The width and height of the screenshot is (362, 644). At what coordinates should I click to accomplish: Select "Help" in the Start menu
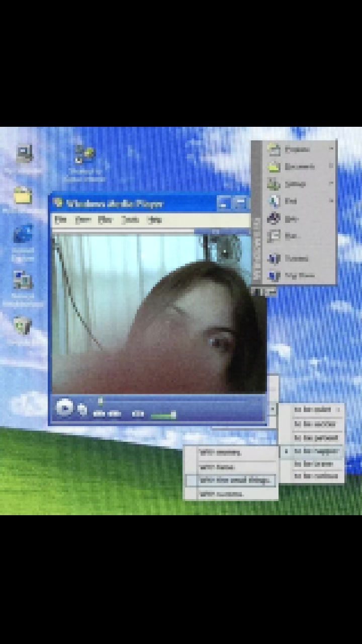coord(291,219)
